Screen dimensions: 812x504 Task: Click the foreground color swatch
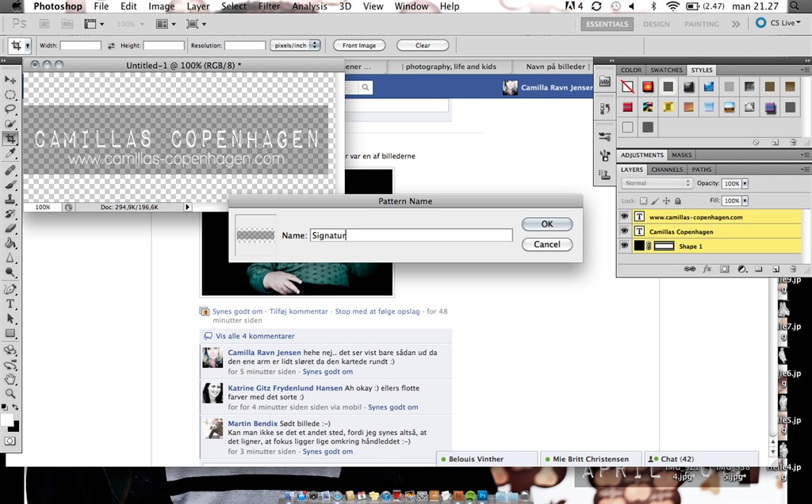click(x=6, y=420)
